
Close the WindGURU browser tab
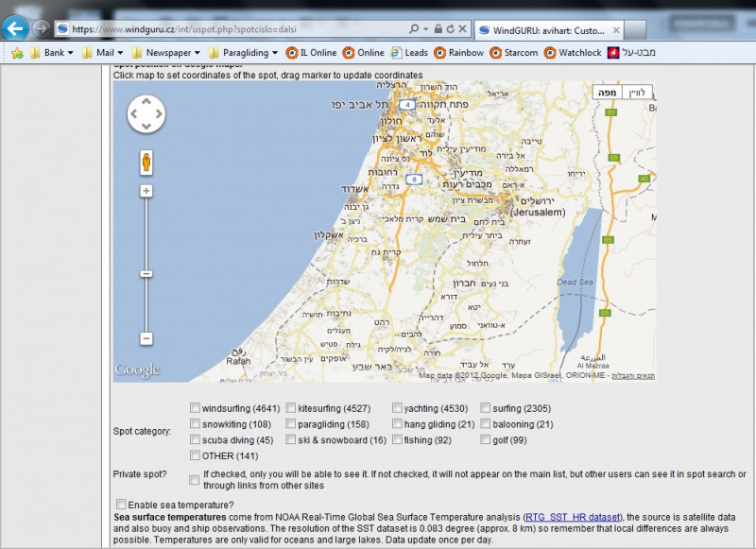(616, 30)
